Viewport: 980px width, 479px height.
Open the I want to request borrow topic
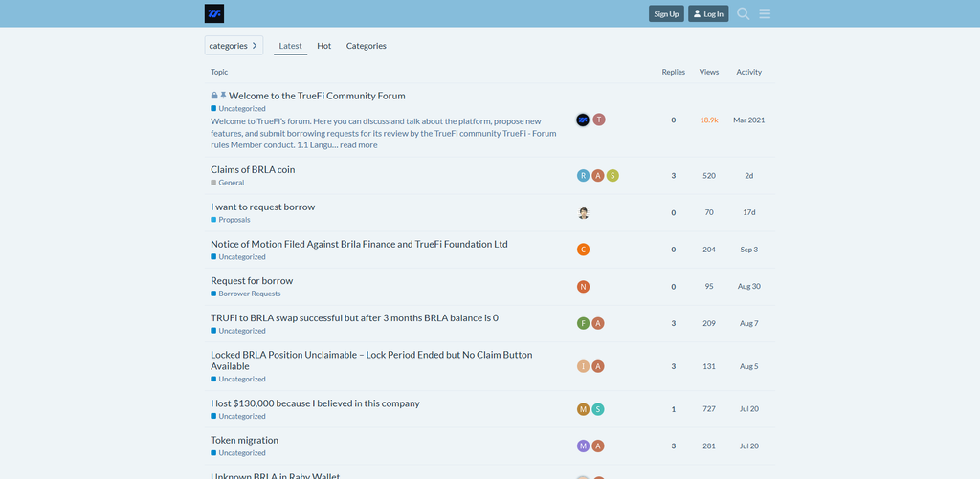262,207
